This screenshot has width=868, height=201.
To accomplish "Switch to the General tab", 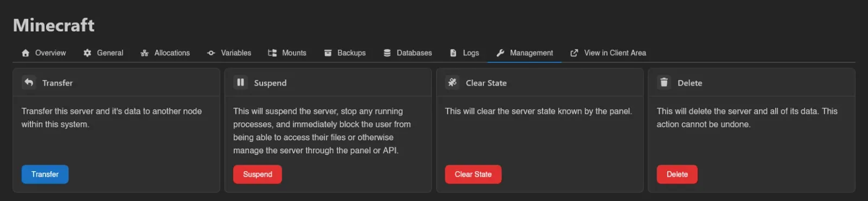I will [x=103, y=53].
